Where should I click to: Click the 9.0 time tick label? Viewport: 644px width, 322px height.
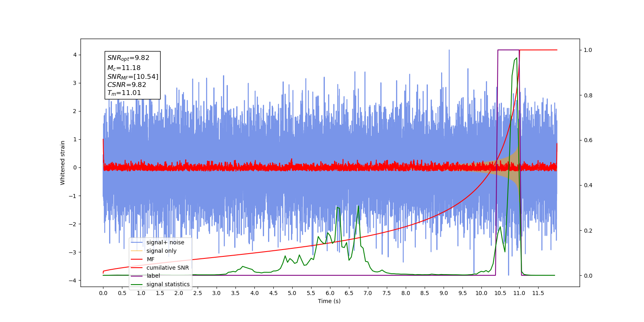pos(444,293)
